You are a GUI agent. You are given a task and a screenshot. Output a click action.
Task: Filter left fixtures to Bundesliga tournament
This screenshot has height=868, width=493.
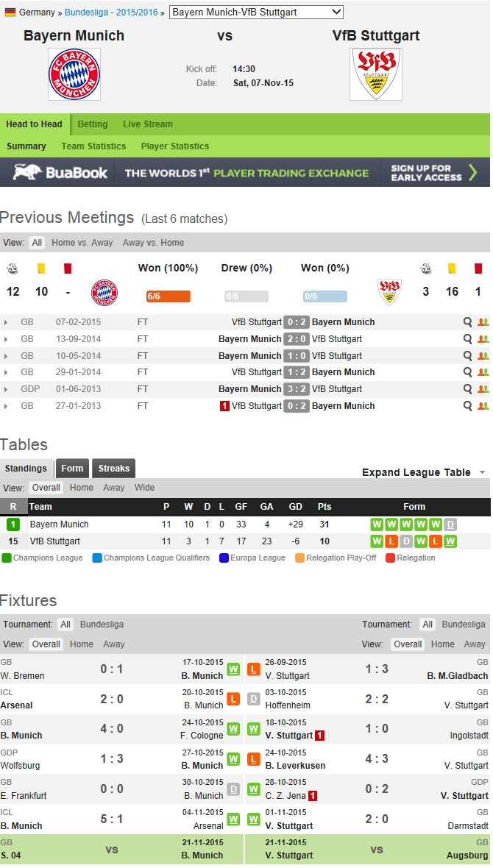tap(102, 625)
